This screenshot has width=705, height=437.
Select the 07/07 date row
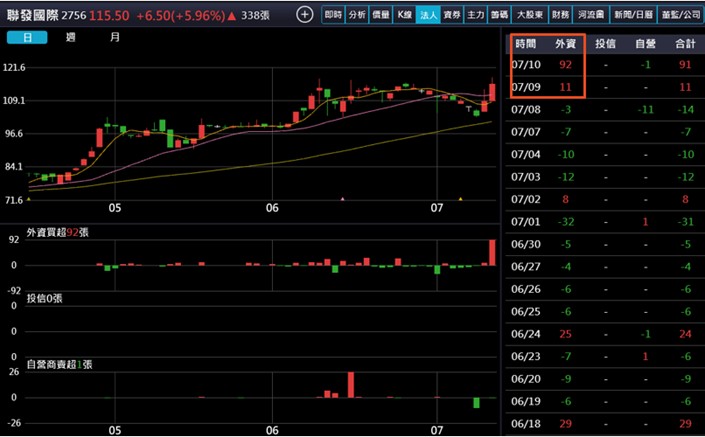pyautogui.click(x=605, y=132)
